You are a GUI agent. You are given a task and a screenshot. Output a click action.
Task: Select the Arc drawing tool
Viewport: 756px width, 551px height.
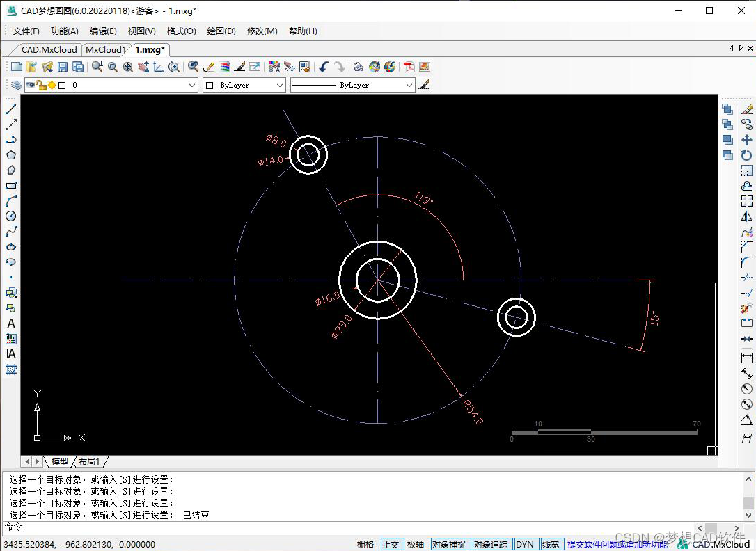(11, 201)
